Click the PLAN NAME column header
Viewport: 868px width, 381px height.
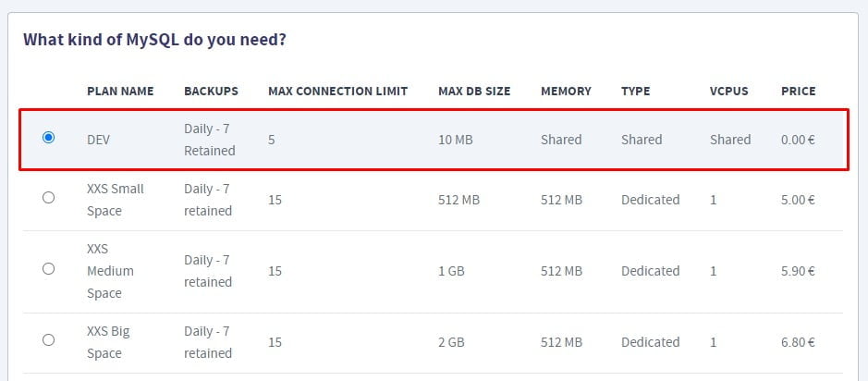(x=120, y=92)
